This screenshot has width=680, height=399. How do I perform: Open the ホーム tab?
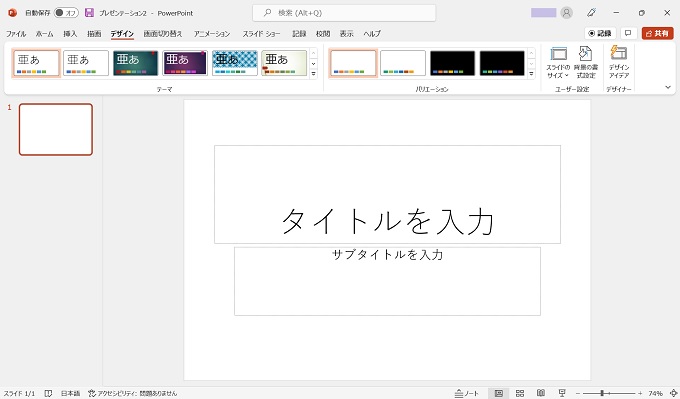pos(44,33)
